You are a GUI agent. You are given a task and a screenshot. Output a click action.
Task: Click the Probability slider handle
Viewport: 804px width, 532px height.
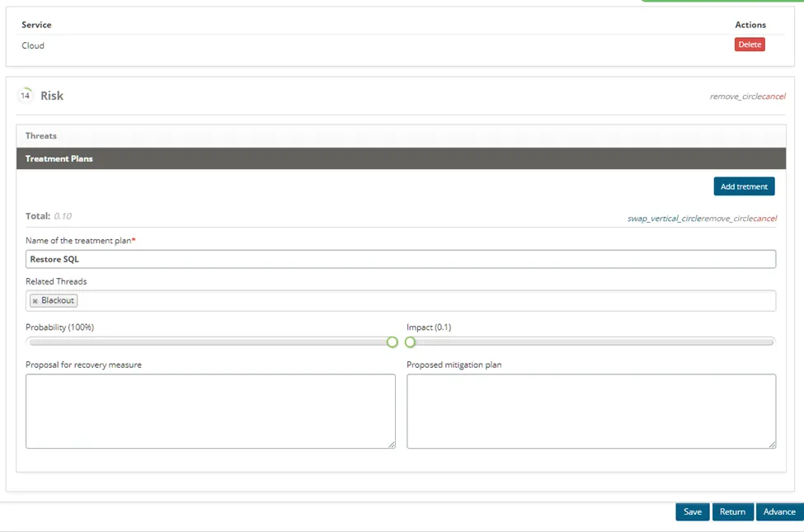[393, 342]
